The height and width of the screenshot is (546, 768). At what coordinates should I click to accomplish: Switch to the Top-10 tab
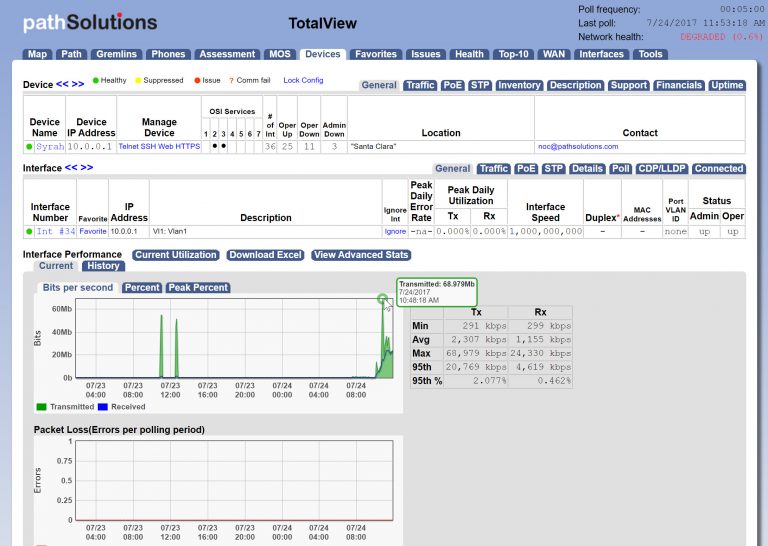[512, 54]
